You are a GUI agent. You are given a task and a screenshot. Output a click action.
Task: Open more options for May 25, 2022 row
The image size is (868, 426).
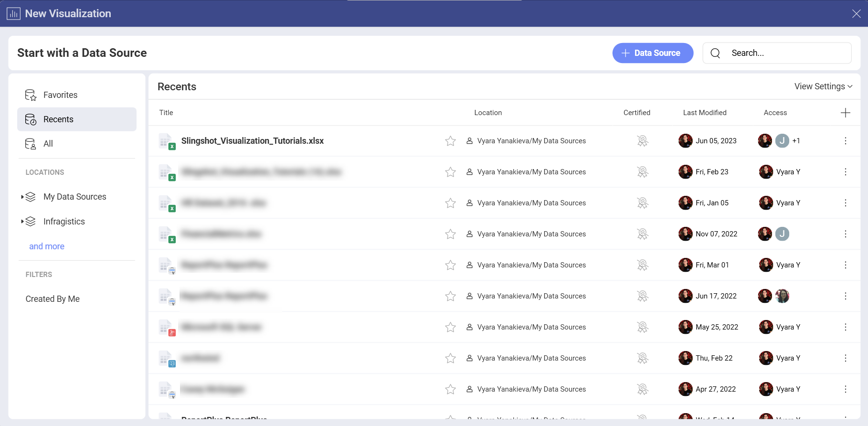click(x=845, y=327)
